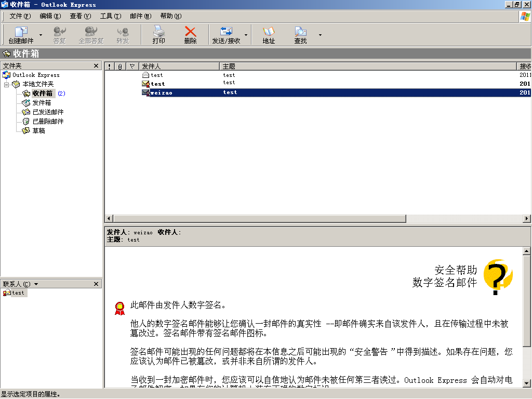
Task: Open the Find dropdown arrow
Action: click(320, 35)
